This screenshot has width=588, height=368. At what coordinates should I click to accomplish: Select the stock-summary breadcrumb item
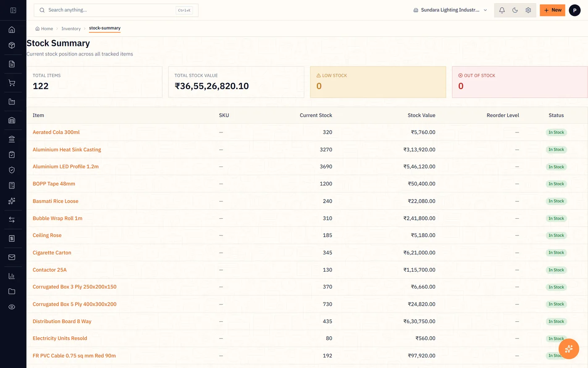[105, 28]
